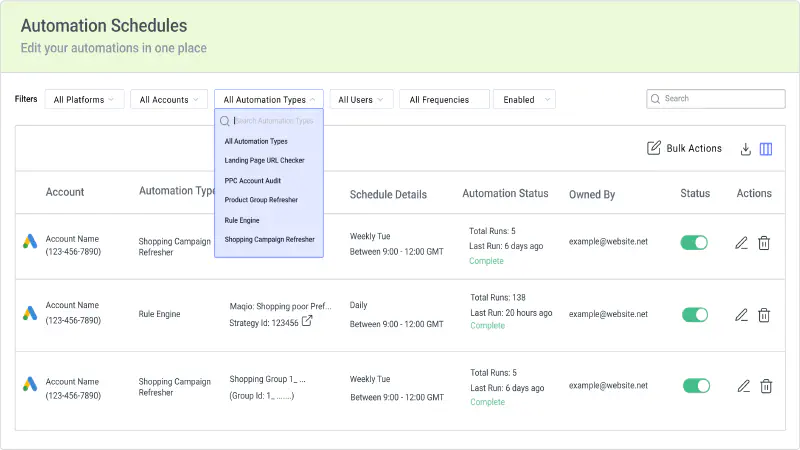This screenshot has width=800, height=450.
Task: Select Landing Page URL Checker option
Action: [264, 160]
